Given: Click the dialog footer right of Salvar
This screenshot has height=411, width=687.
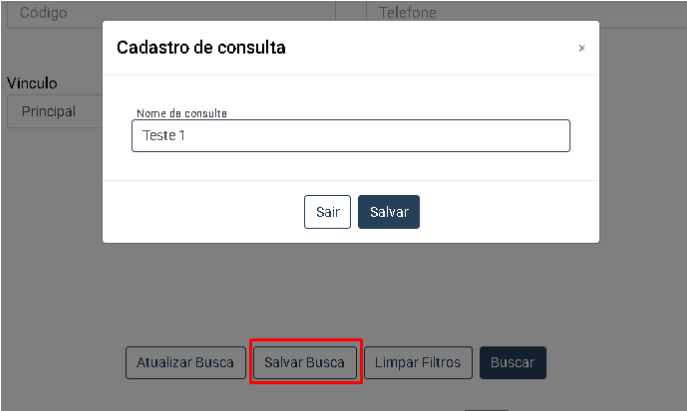Looking at the screenshot, I should coord(510,212).
